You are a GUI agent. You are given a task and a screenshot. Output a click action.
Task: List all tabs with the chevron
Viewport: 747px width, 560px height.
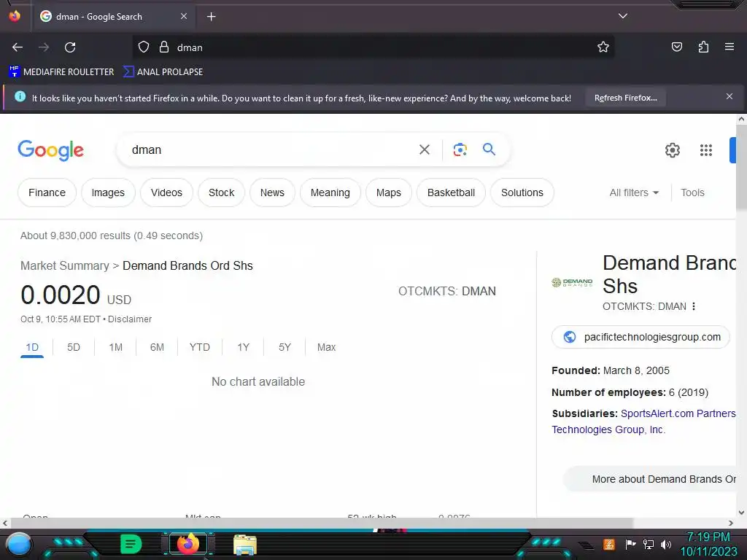623,16
